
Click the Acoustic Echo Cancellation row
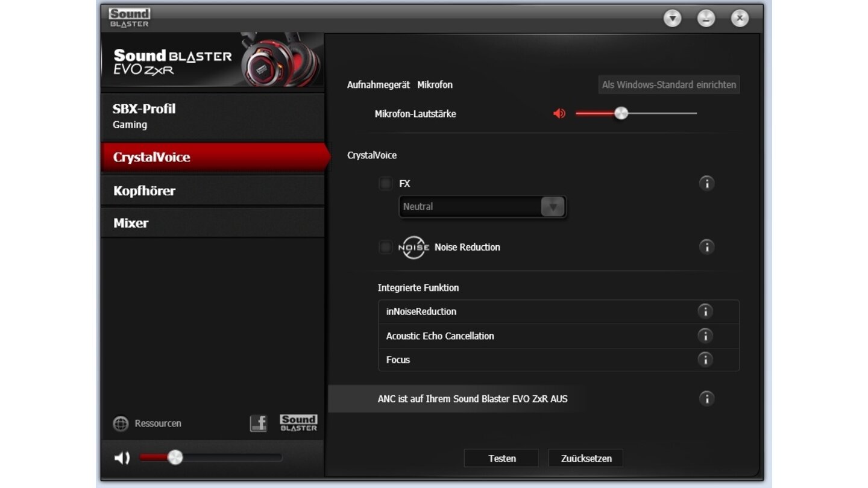559,336
